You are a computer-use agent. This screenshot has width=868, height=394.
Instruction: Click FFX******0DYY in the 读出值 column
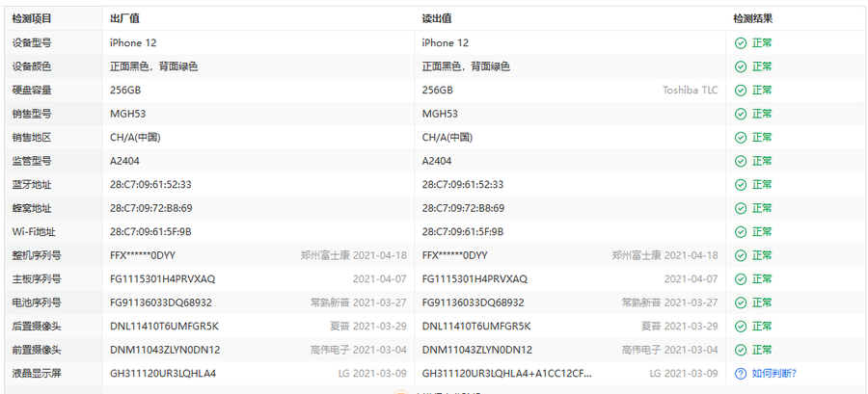[455, 255]
